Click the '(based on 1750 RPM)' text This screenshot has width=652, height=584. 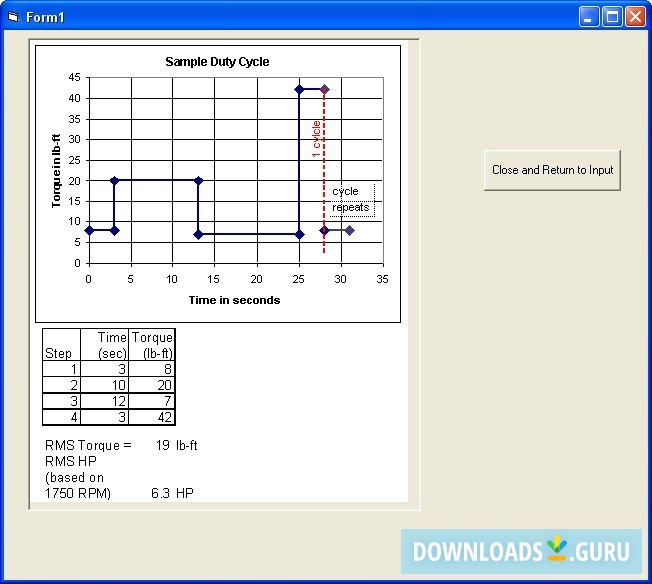point(78,485)
